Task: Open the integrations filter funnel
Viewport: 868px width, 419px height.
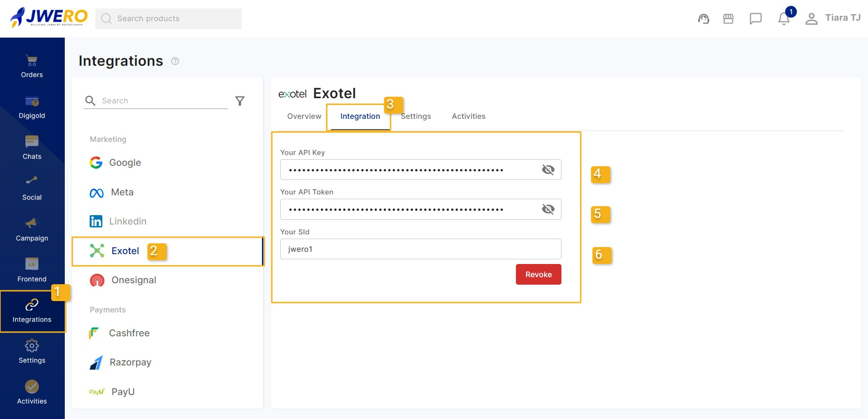Action: tap(240, 101)
